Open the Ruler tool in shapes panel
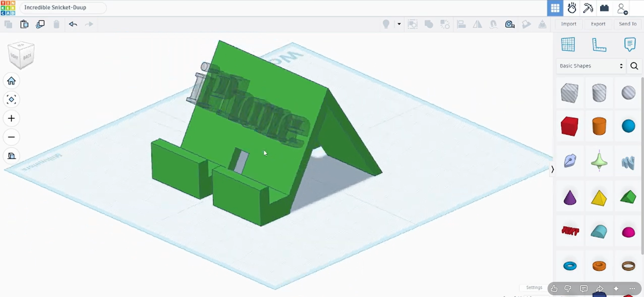The image size is (644, 297). coord(599,44)
